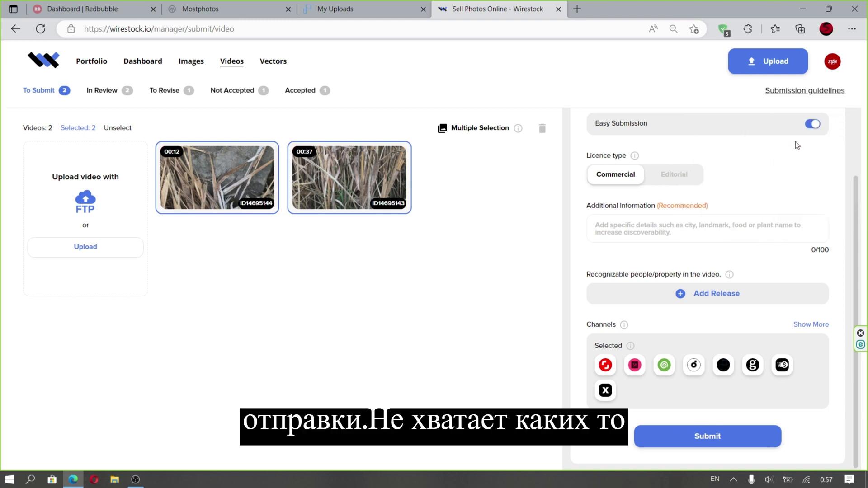
Task: Delete selected videos with trash icon
Action: pos(542,128)
